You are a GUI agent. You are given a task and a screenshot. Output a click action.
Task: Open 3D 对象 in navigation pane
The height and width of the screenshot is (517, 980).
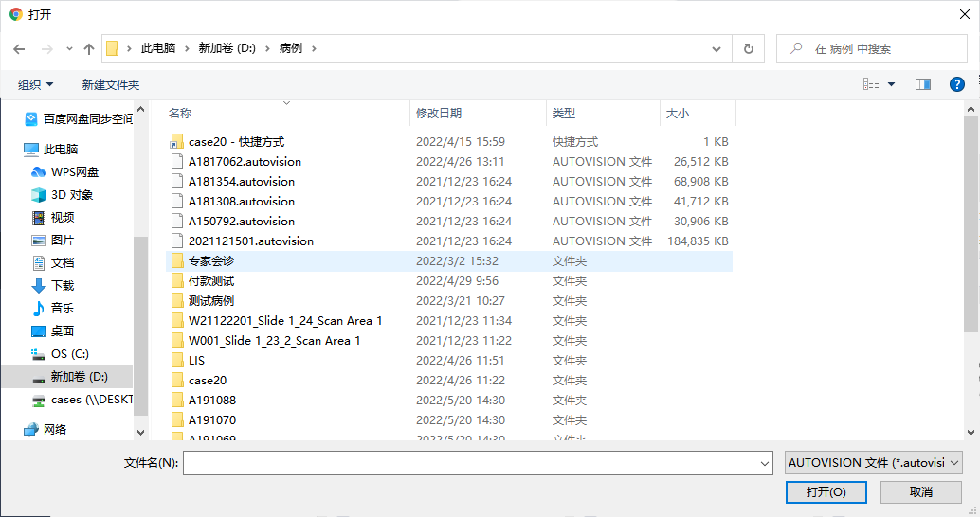click(72, 194)
